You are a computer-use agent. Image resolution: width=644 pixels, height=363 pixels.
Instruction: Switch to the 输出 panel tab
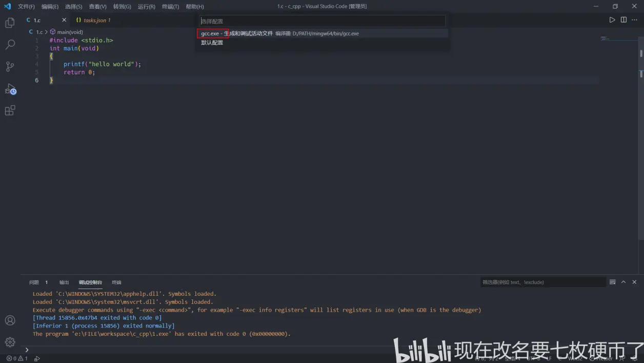pos(64,282)
